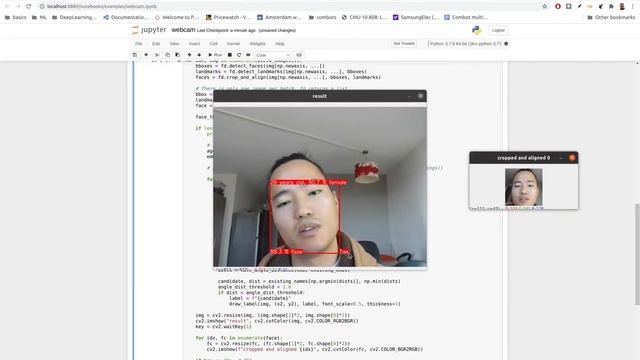
Task: Open the View menu
Action: [174, 44]
